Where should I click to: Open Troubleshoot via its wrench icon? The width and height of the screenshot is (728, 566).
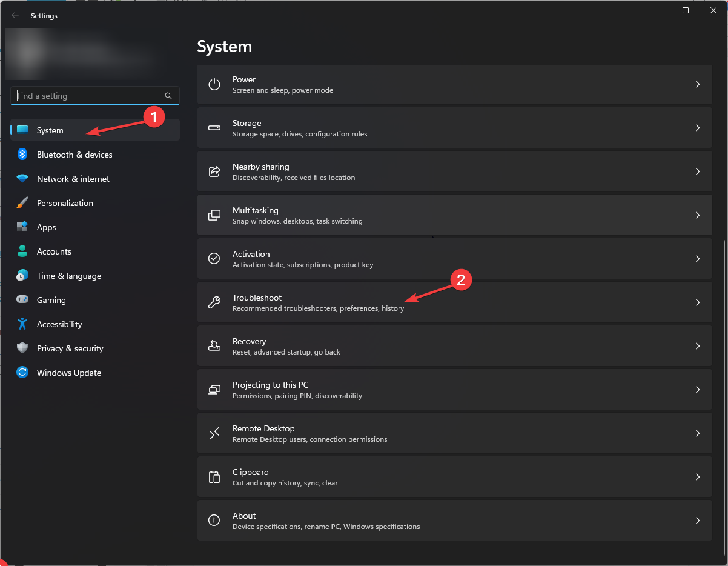[214, 302]
